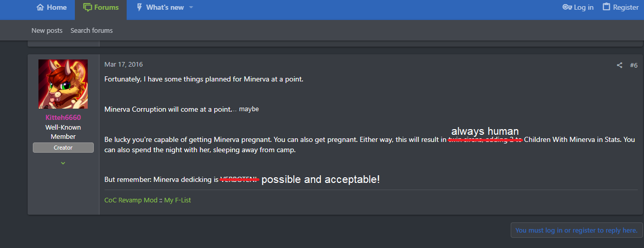Click the Creator user badge
Viewport: 644px width, 248px height.
[x=63, y=148]
